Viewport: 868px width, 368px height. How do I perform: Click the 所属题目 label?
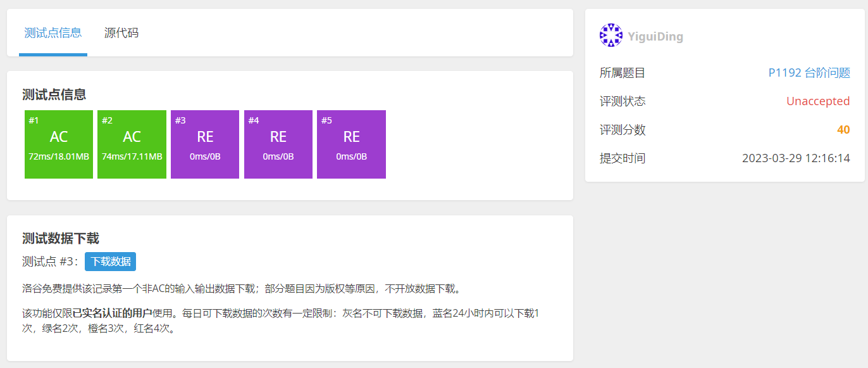click(x=623, y=73)
